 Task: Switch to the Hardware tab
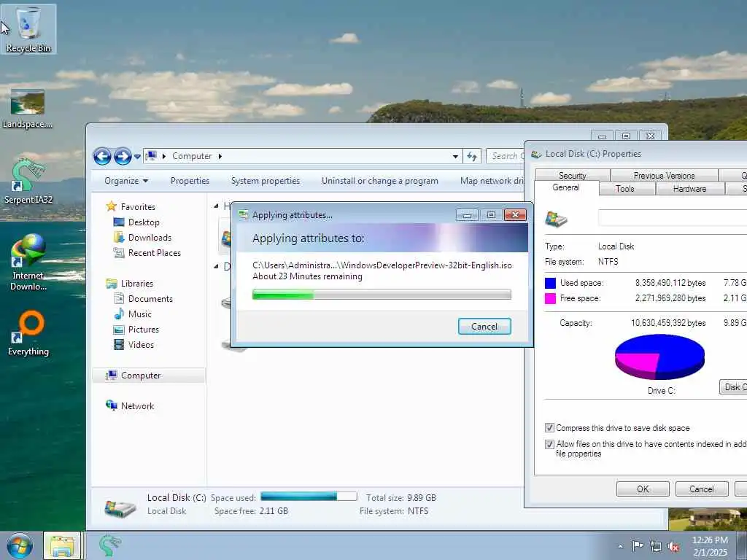[x=689, y=189]
